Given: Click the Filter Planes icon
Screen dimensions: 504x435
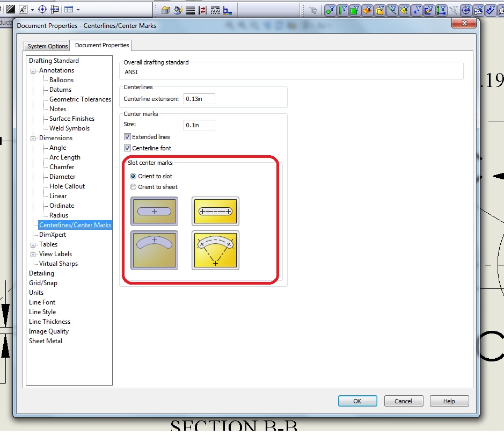Looking at the screenshot, I should click(404, 10).
